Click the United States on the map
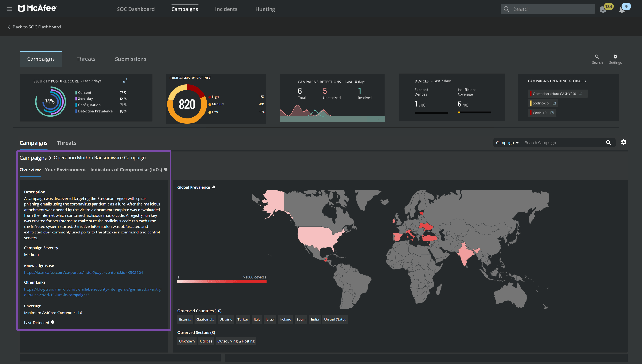Viewport: 642px width, 364px height. click(320, 237)
